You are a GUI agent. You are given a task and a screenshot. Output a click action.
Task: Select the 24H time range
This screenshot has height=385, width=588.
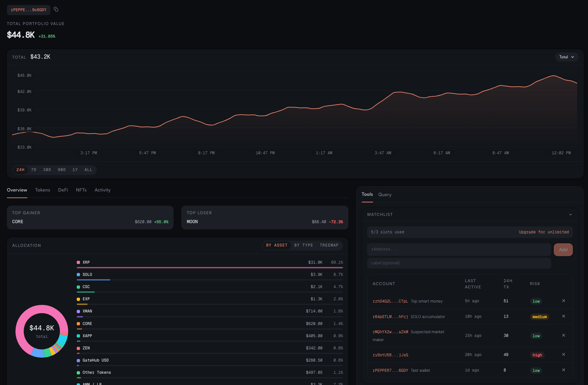(20, 170)
